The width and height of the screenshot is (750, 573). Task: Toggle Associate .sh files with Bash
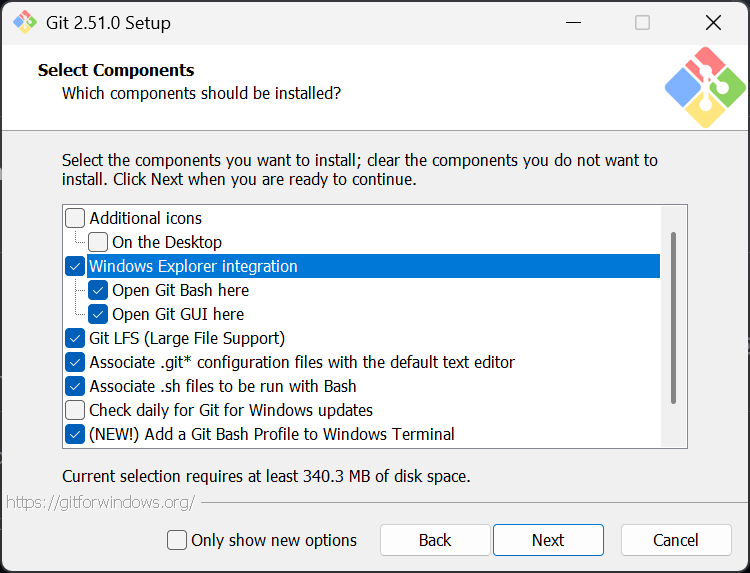point(75,386)
